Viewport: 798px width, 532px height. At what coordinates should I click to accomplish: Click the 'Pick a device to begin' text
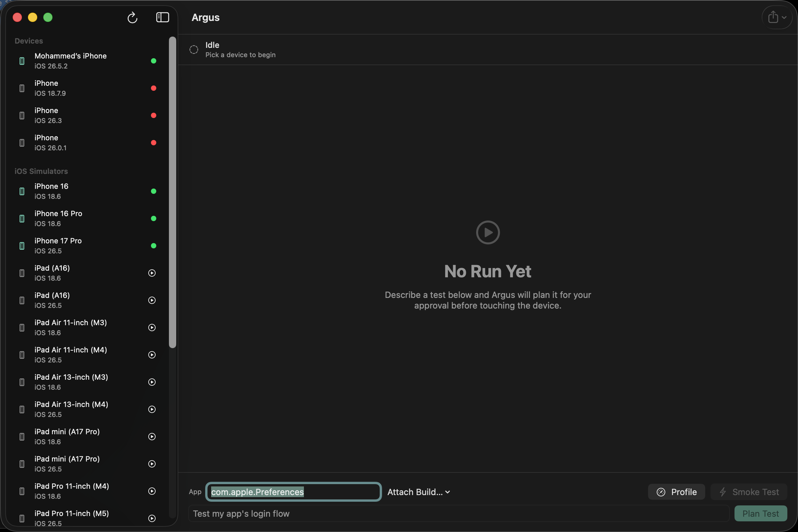[x=240, y=55]
